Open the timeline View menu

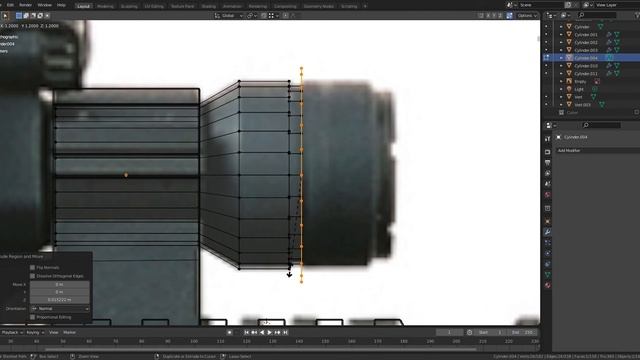[53, 333]
